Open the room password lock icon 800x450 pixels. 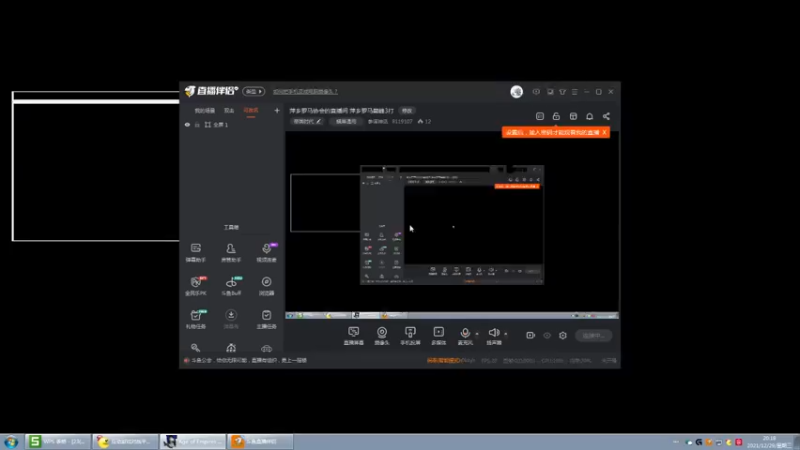click(556, 116)
